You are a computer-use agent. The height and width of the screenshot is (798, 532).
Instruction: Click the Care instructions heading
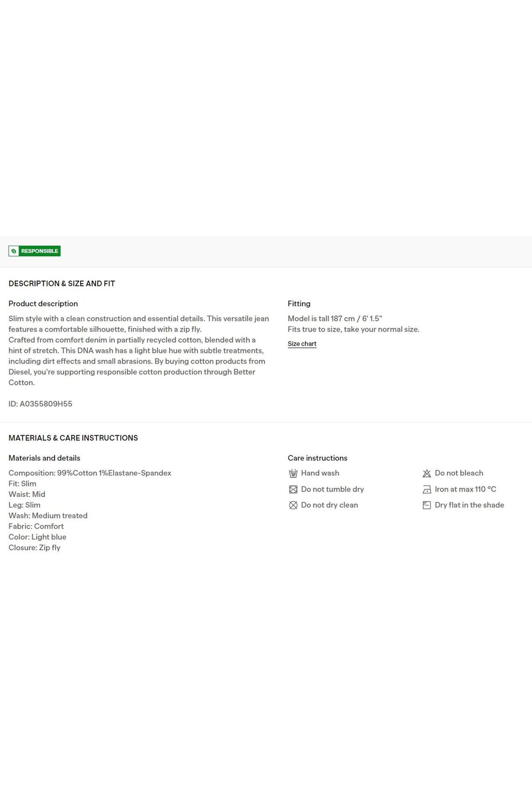point(317,458)
